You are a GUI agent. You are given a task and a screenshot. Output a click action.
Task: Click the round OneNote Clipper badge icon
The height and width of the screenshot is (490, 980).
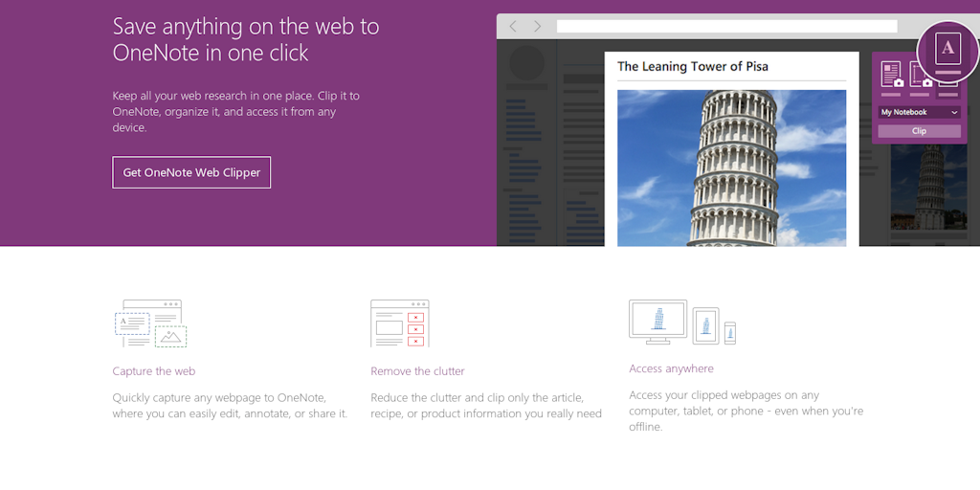(947, 52)
